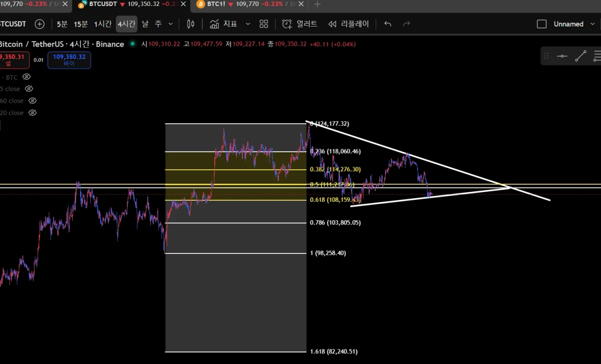Close the BTCUSDT browser tab
601x364 pixels.
(x=182, y=4)
